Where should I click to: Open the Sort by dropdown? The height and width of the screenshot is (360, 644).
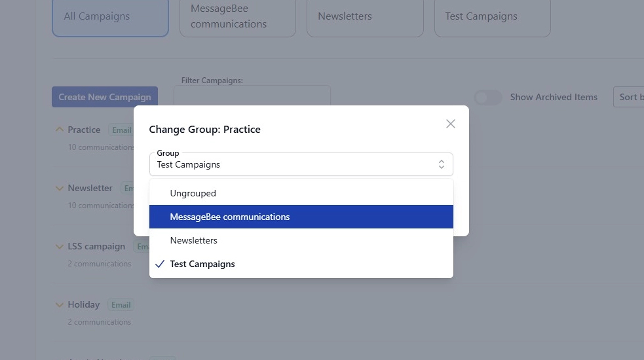pos(629,97)
